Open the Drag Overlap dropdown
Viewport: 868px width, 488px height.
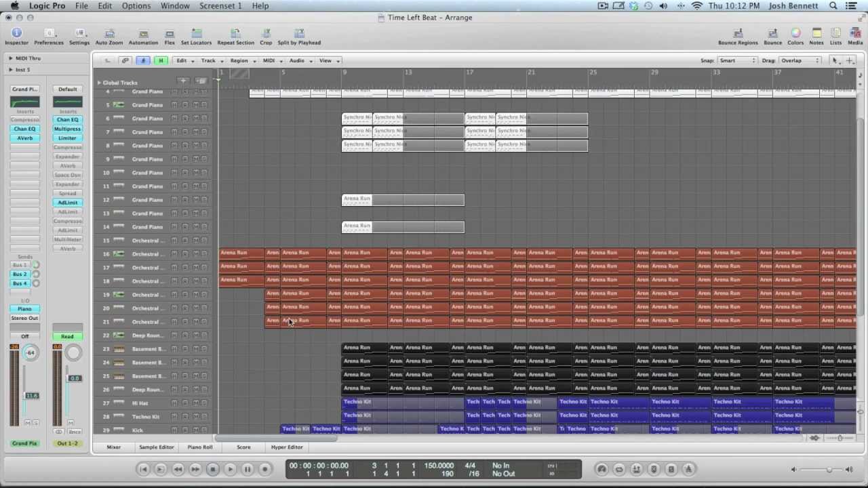point(800,60)
